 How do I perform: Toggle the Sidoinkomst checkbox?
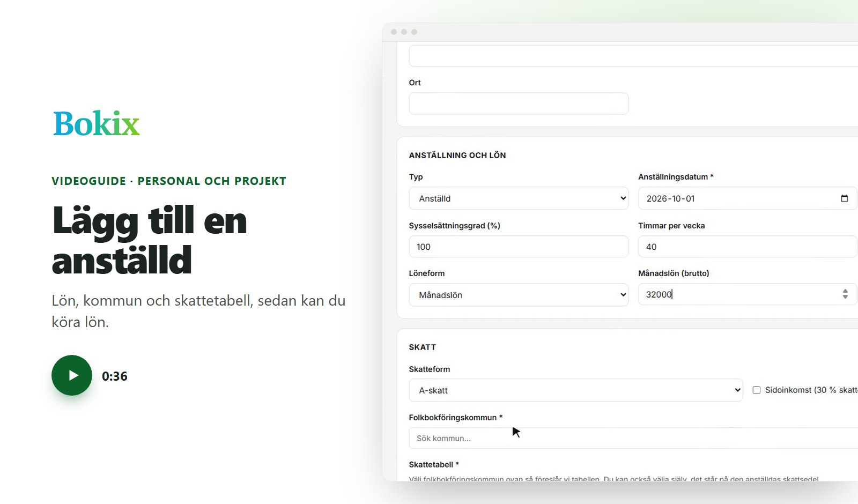click(757, 390)
